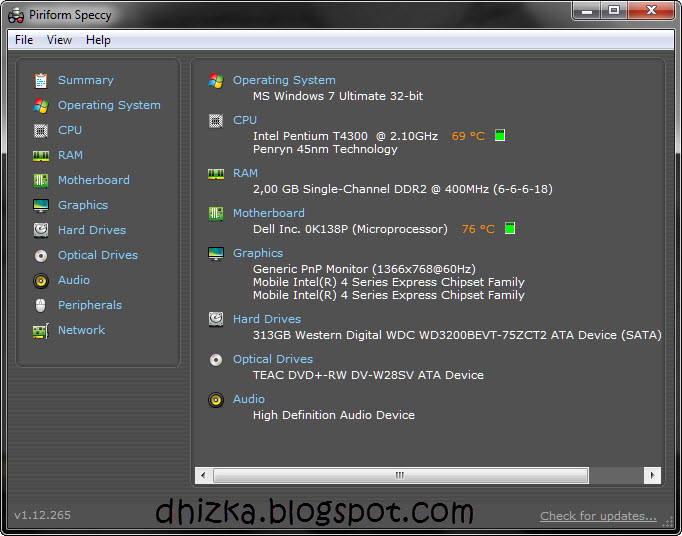682x536 pixels.
Task: Show Optical Drives details from sidebar
Action: point(98,255)
